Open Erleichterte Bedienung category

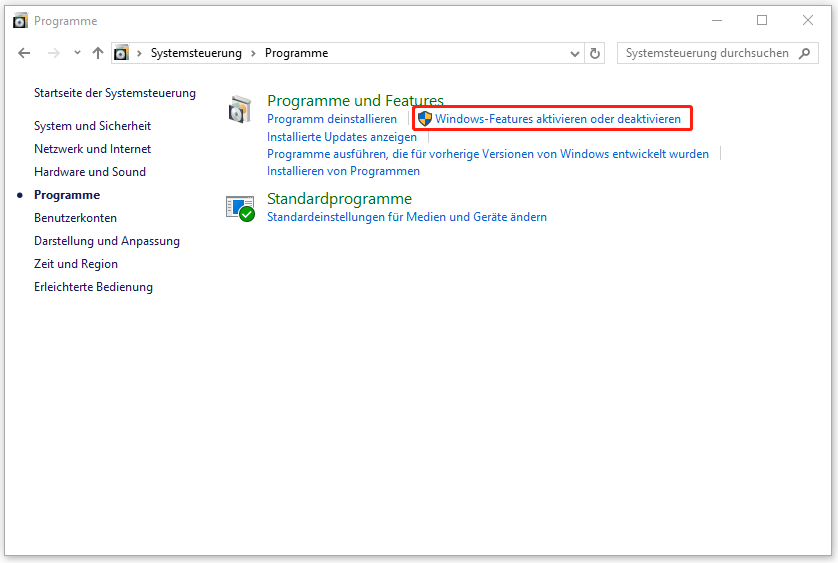click(94, 287)
